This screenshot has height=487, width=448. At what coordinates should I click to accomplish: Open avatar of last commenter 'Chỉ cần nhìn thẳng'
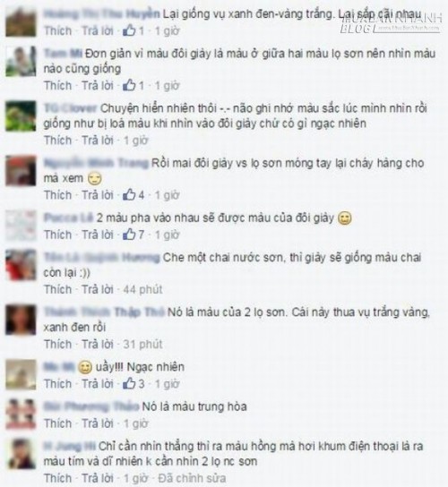pos(21,454)
